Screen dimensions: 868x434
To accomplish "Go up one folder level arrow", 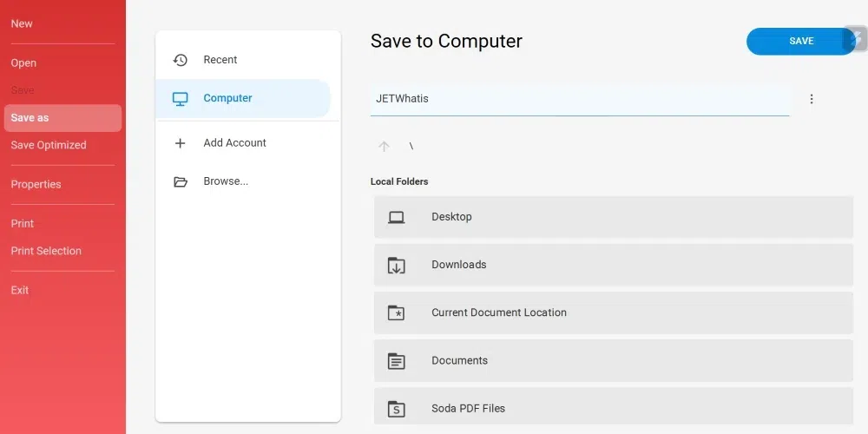I will coord(384,147).
